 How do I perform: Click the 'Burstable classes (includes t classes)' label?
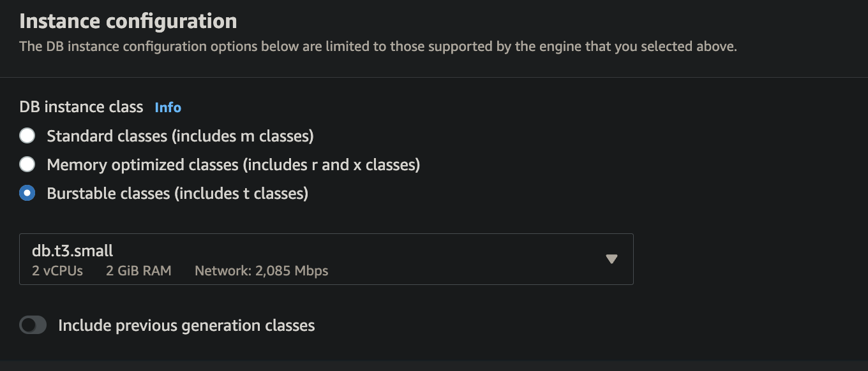pyautogui.click(x=177, y=193)
